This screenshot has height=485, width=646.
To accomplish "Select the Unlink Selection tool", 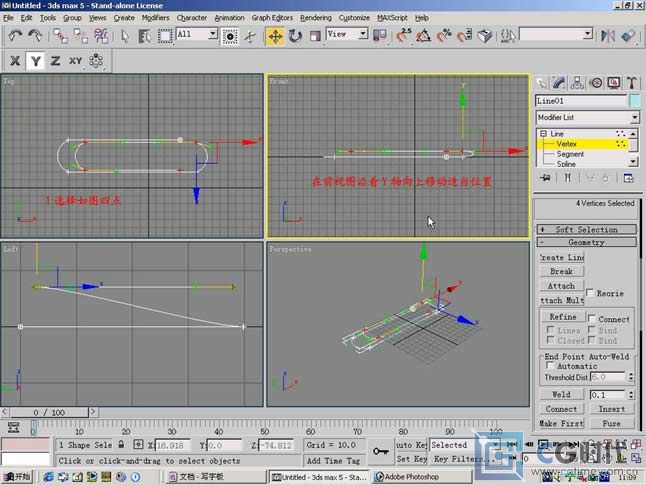I will (x=81, y=36).
